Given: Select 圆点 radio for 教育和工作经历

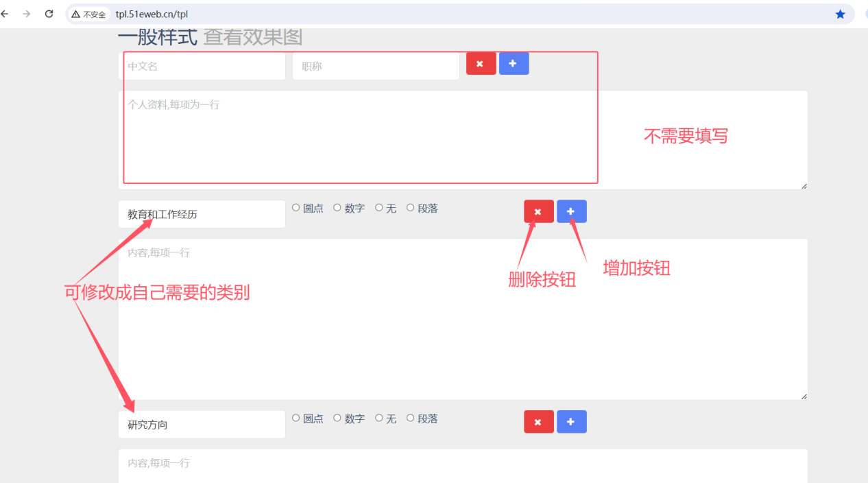Looking at the screenshot, I should [296, 208].
